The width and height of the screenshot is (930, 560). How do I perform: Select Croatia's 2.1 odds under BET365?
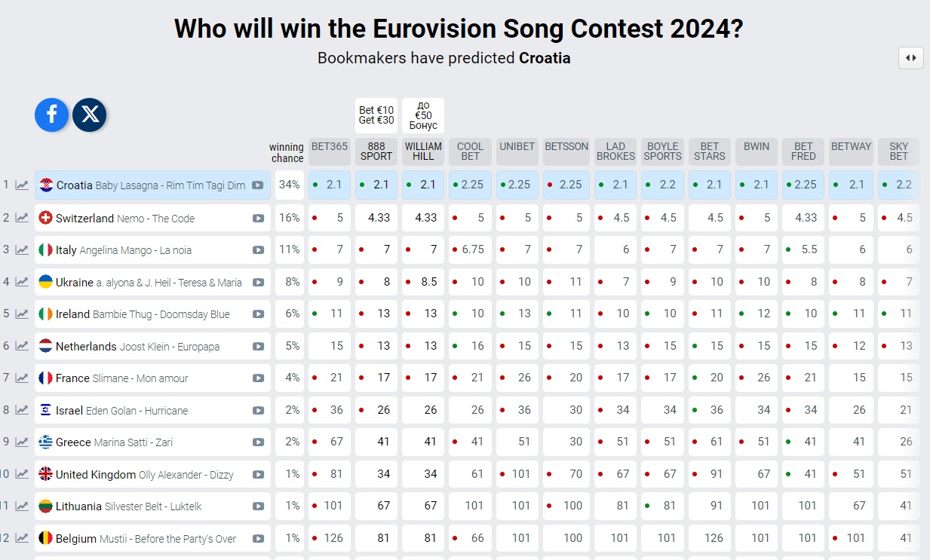point(329,184)
